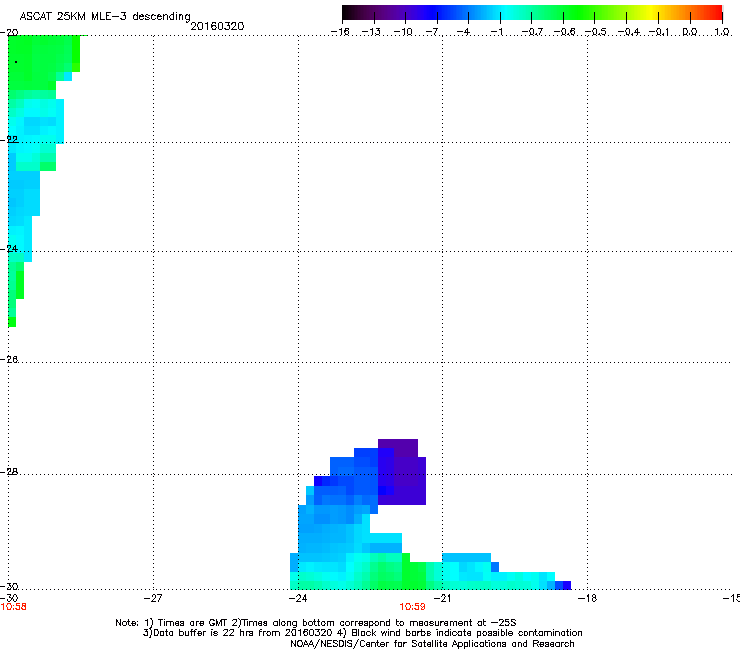Click the "-30" label at the axis corner
Viewport: 740px width, 650px height.
click(10, 586)
